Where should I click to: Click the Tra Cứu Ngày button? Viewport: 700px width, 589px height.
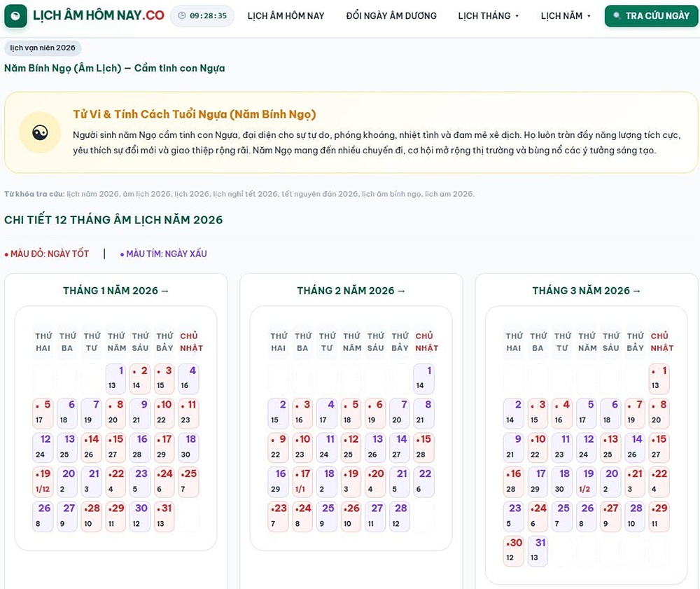tap(651, 16)
